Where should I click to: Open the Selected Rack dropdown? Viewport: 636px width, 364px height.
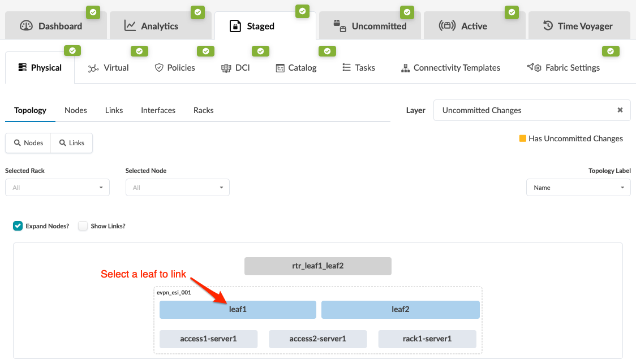[57, 188]
